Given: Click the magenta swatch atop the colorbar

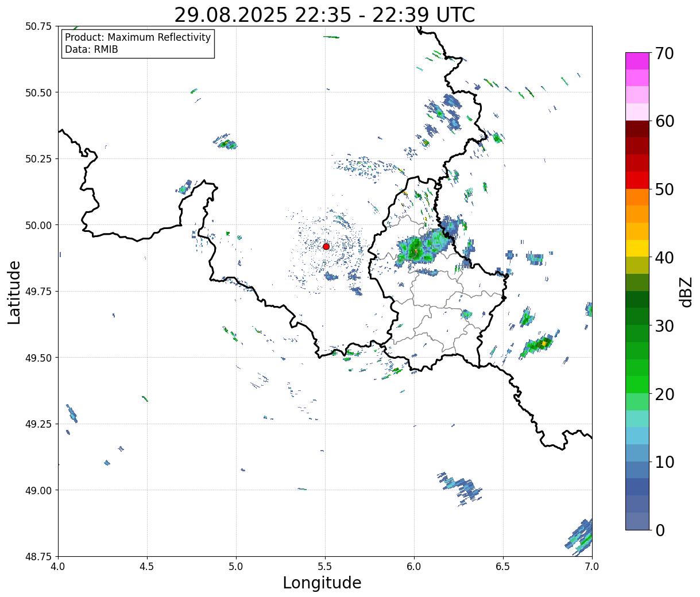Looking at the screenshot, I should pyautogui.click(x=637, y=61).
